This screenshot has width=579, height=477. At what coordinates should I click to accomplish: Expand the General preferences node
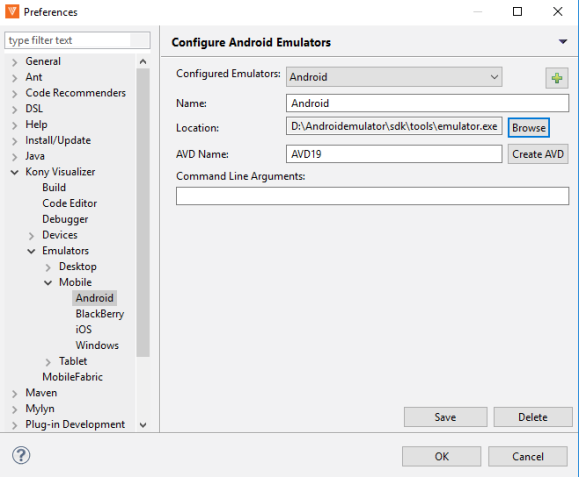[x=14, y=62]
